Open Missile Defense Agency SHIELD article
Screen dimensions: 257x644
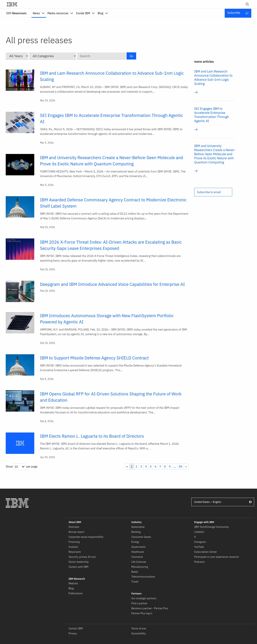(94, 358)
